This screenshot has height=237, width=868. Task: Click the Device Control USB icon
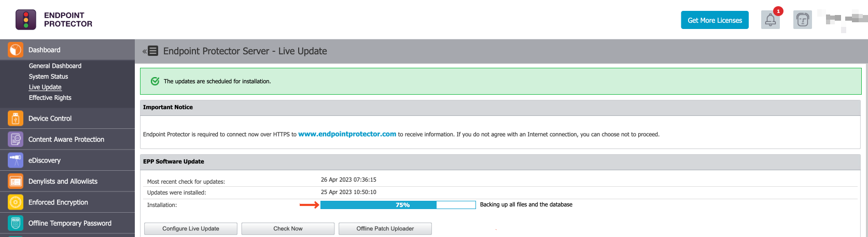pos(16,119)
